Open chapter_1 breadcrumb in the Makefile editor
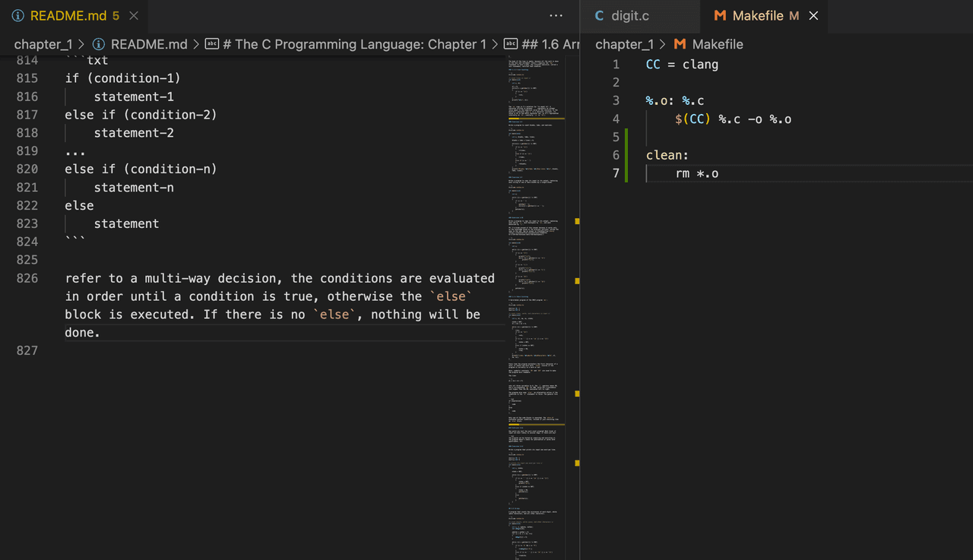The width and height of the screenshot is (973, 560). (x=626, y=44)
